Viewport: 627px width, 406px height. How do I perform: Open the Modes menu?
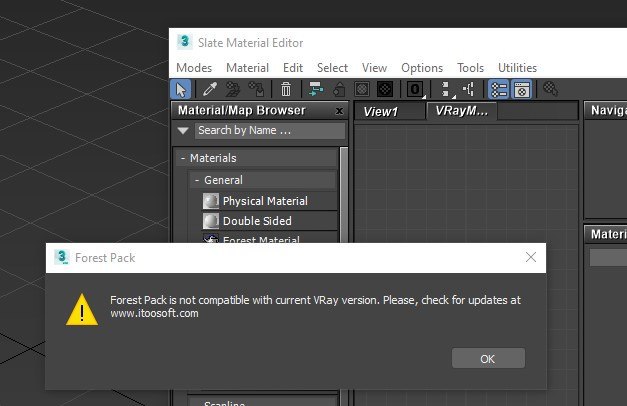tap(194, 68)
